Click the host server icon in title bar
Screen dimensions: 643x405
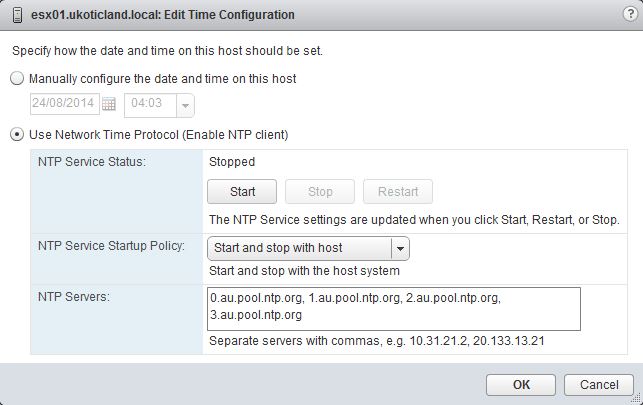(x=17, y=15)
